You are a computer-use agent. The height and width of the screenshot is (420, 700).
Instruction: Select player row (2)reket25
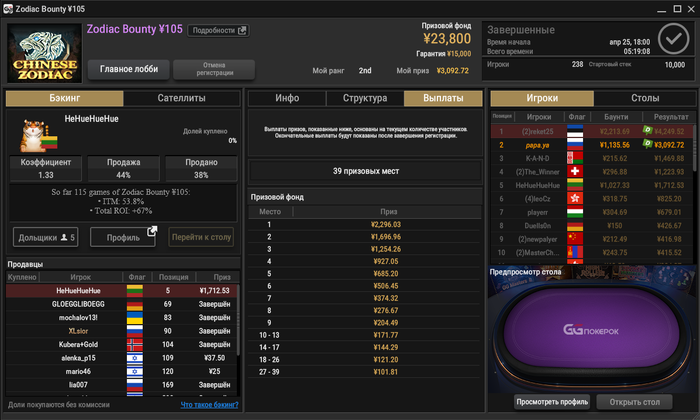[x=592, y=131]
